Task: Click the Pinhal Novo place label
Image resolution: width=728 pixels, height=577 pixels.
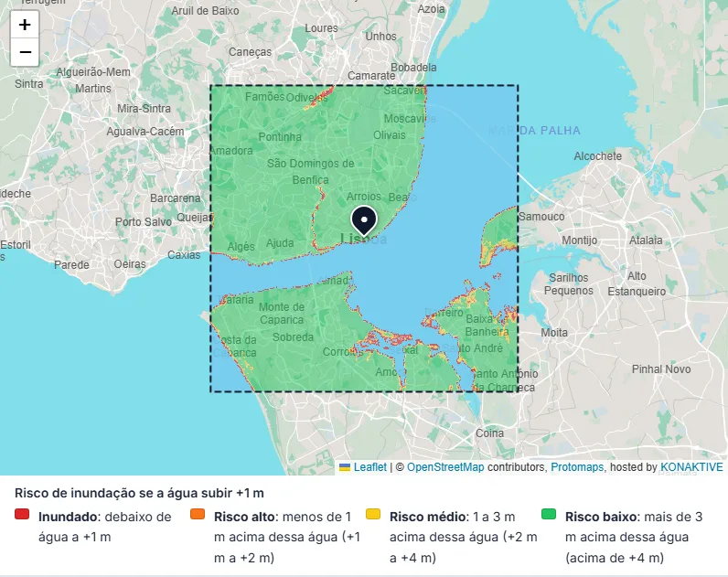Action: (661, 369)
